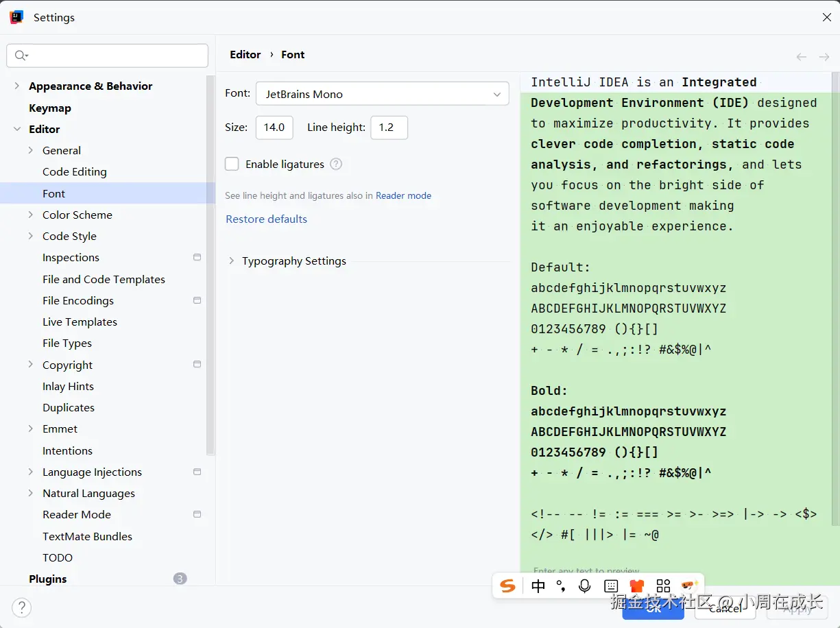Open the soft keyboard icon
Screen dimensions: 840x628
click(x=611, y=585)
